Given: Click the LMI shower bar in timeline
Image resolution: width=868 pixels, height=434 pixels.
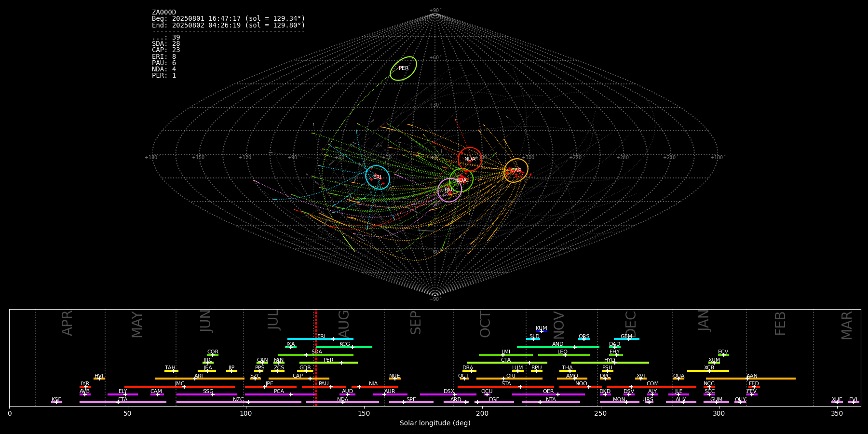Looking at the screenshot, I should (506, 355).
